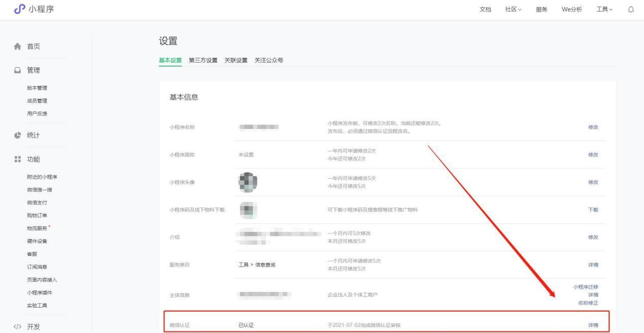This screenshot has width=644, height=333.
Task: Click the 功能 grid icon in sidebar
Action: (18, 159)
